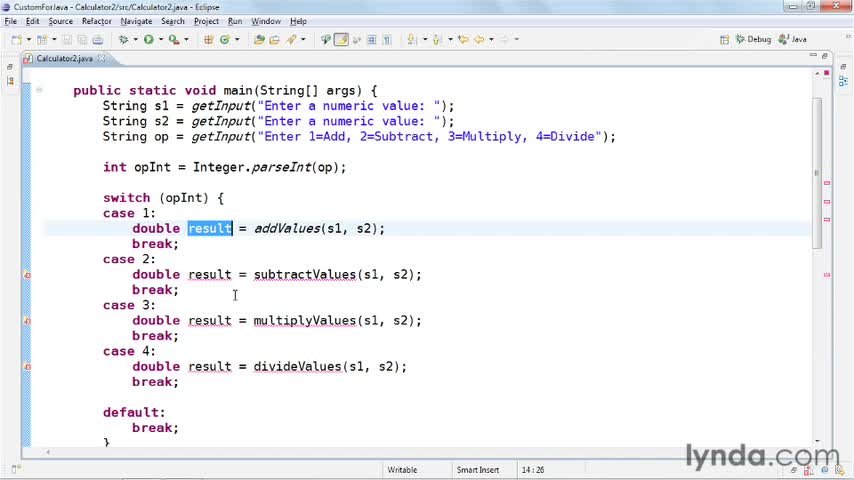Open the File menu
Image resolution: width=854 pixels, height=480 pixels.
10,21
